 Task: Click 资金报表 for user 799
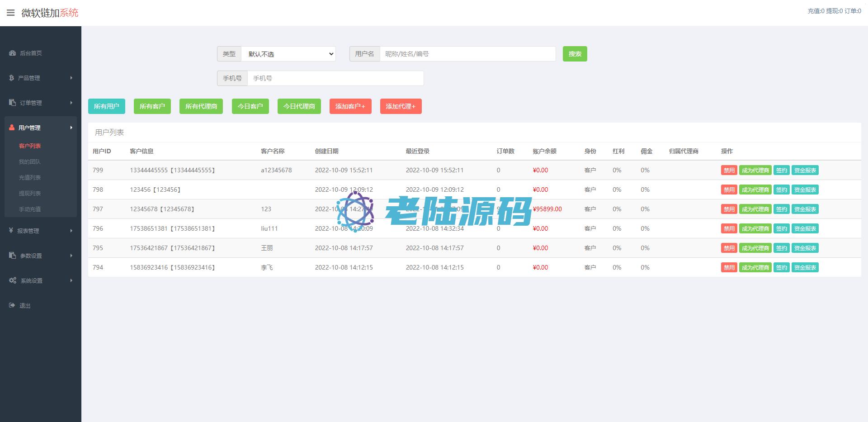click(805, 170)
